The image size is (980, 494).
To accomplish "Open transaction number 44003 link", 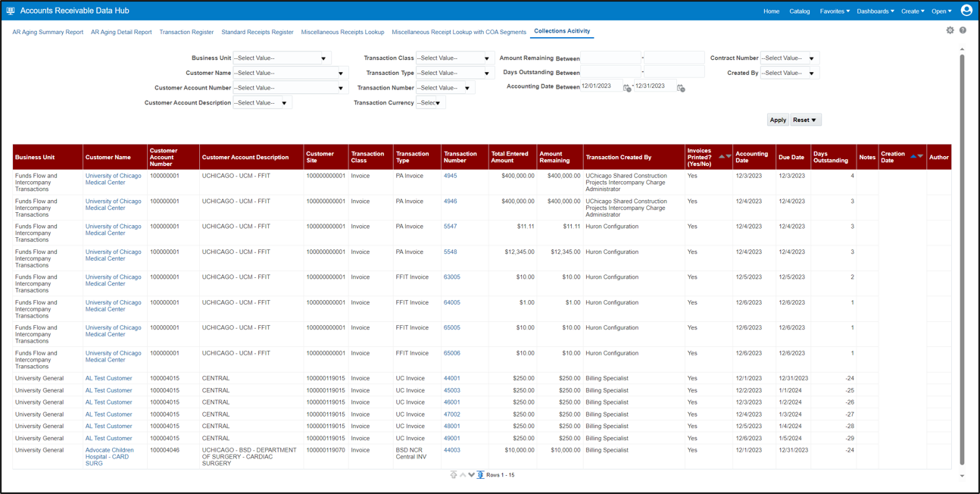I will point(452,450).
